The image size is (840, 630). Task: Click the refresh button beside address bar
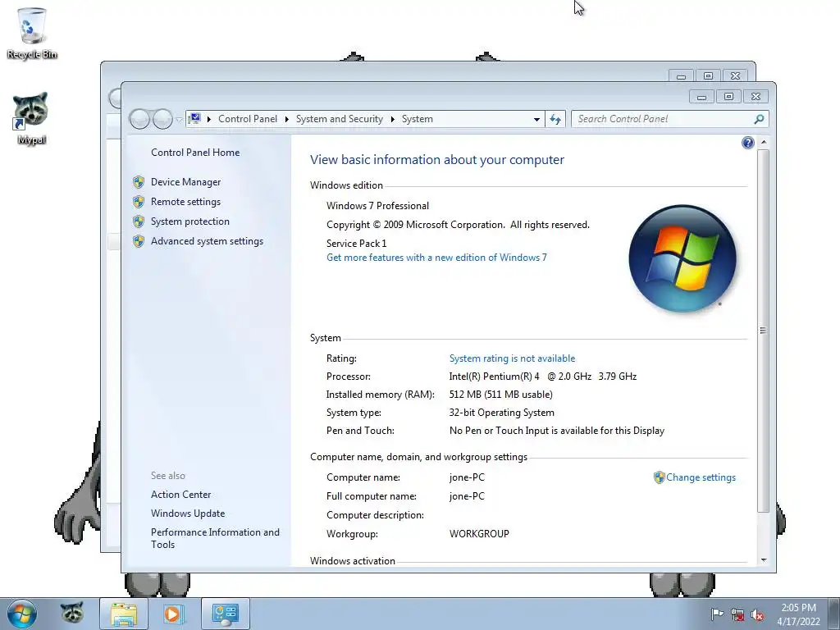(x=555, y=119)
